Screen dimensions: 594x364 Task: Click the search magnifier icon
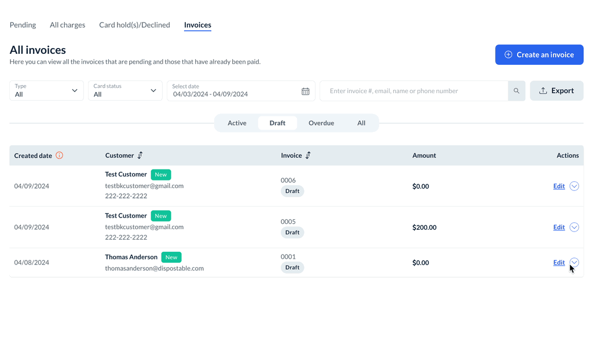516,91
